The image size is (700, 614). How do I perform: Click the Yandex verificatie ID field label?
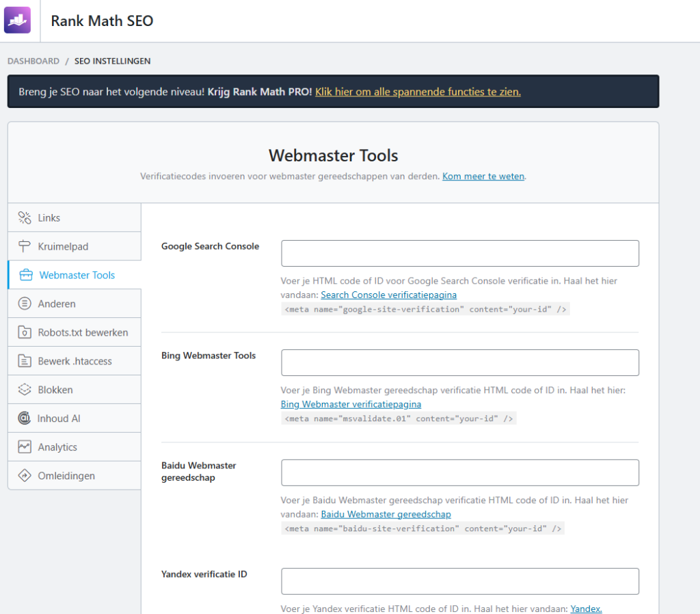(x=204, y=574)
